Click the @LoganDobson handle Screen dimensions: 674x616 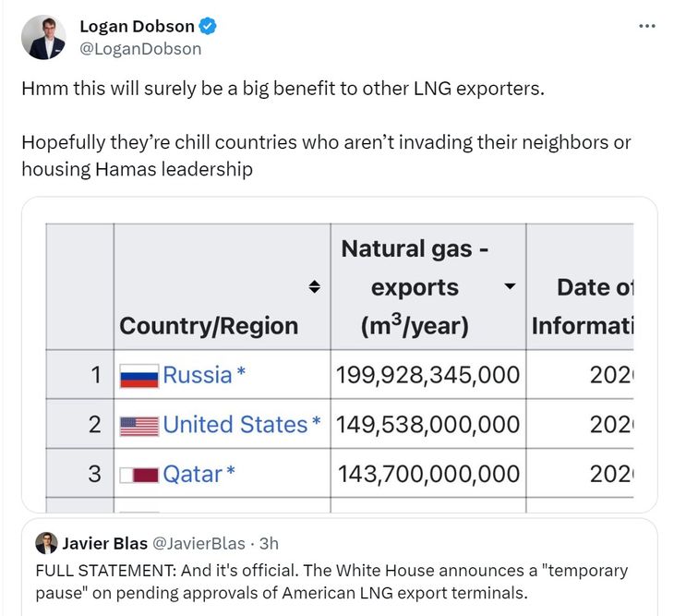(140, 49)
